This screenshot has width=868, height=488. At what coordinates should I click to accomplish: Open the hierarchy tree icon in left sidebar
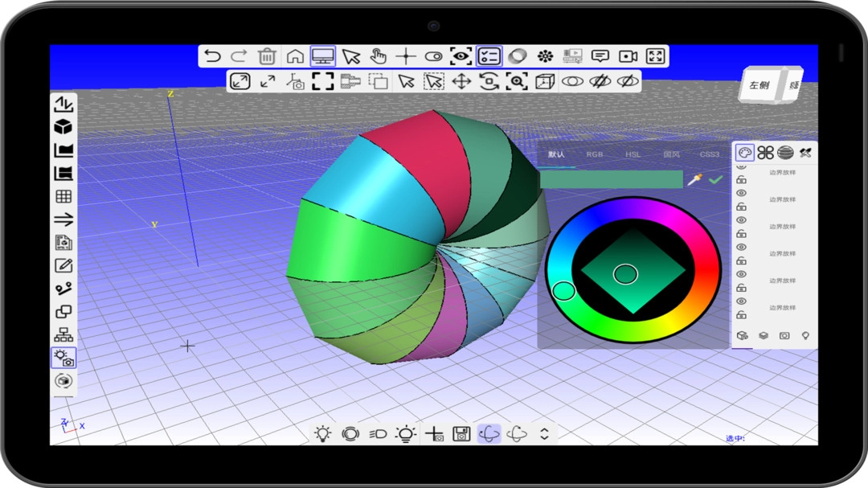pyautogui.click(x=63, y=335)
